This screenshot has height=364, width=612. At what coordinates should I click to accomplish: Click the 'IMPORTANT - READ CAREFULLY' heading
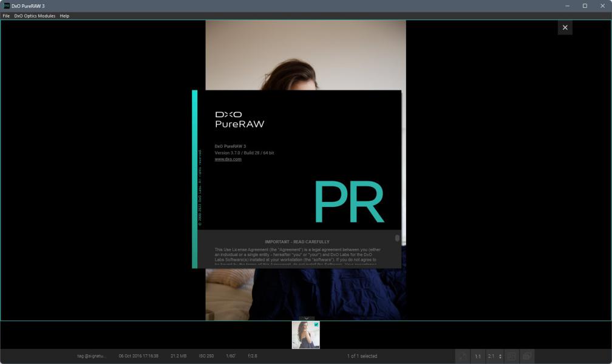(x=297, y=242)
